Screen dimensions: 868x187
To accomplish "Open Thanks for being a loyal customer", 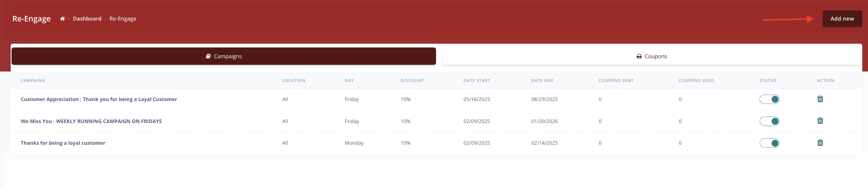I will (63, 143).
